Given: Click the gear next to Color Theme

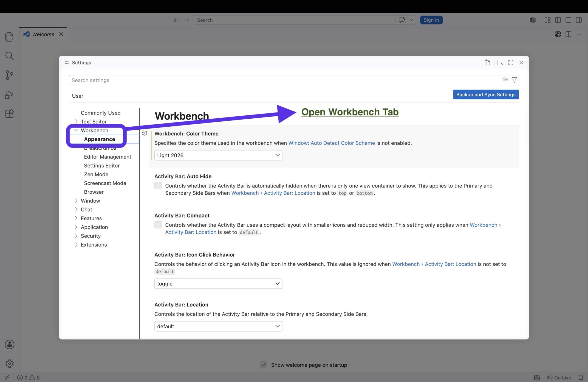Looking at the screenshot, I should [144, 133].
